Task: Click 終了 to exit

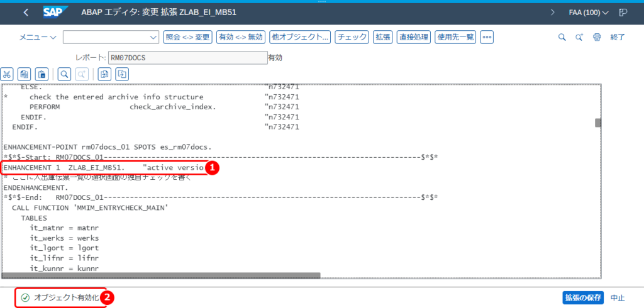Action: 618,37
